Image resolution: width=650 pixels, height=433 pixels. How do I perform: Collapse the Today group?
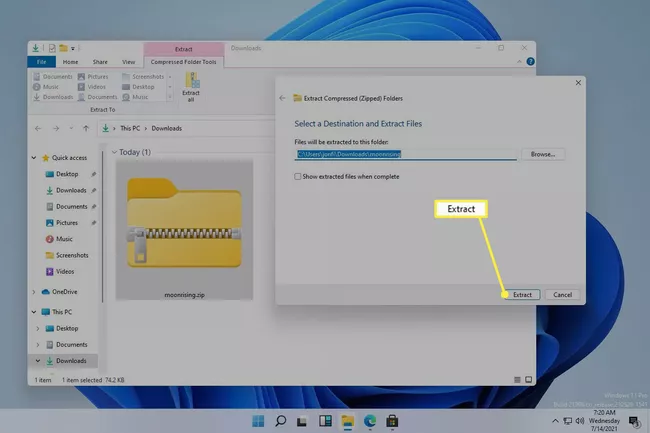coord(113,152)
